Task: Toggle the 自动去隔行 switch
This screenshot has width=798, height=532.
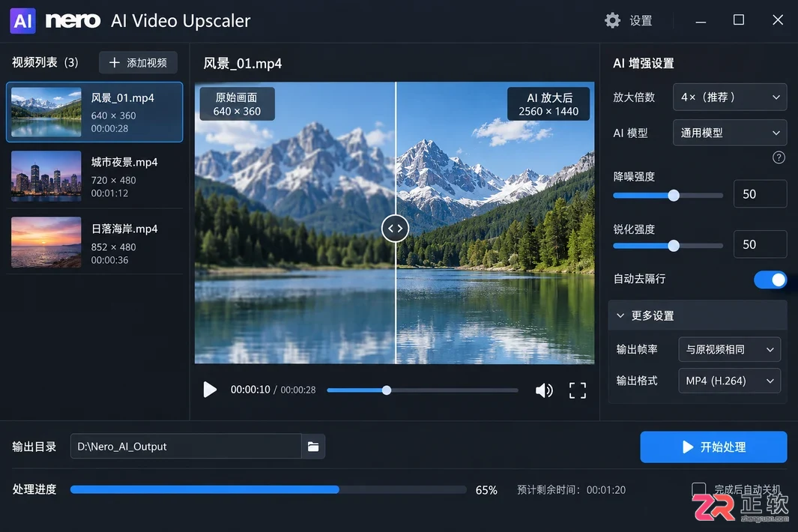Action: 770,279
